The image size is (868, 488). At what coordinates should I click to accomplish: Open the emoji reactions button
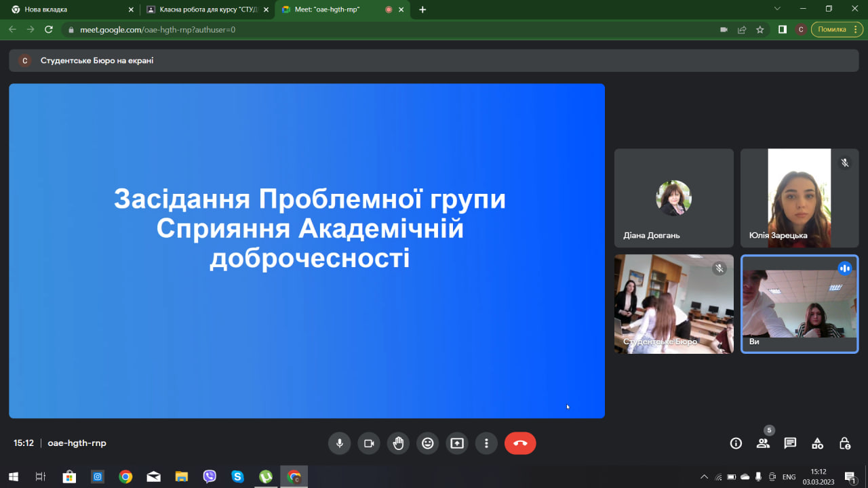[428, 443]
